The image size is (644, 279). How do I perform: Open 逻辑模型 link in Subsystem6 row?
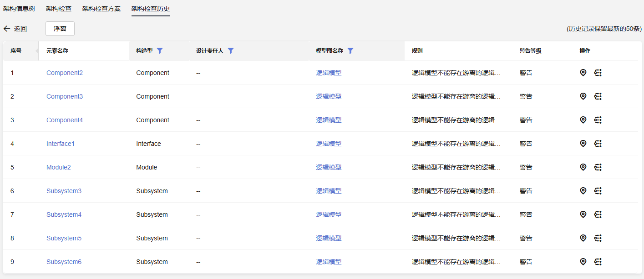tap(329, 262)
